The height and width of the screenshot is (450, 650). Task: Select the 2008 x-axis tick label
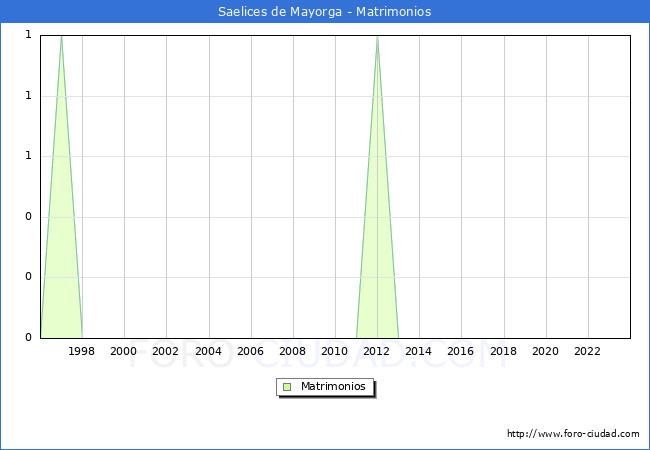coord(292,351)
